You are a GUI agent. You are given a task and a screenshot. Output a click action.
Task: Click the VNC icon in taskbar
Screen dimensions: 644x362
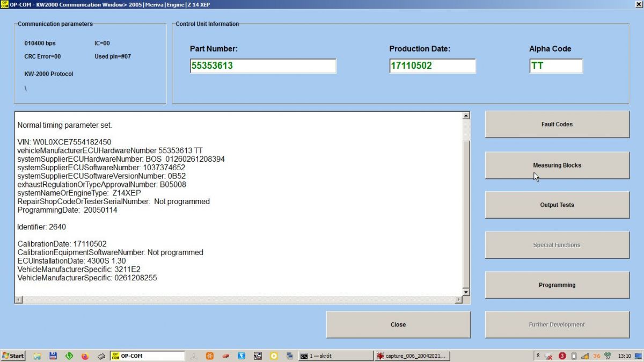click(258, 356)
